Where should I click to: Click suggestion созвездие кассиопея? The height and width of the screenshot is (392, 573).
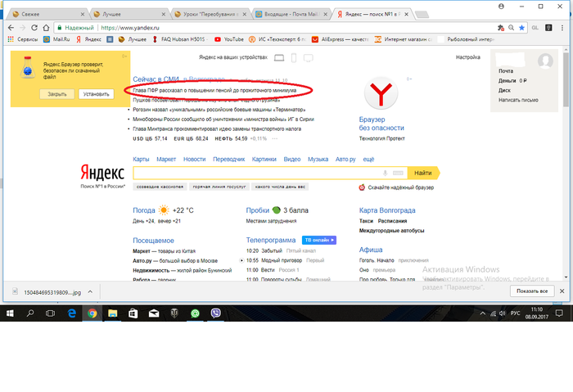click(160, 187)
